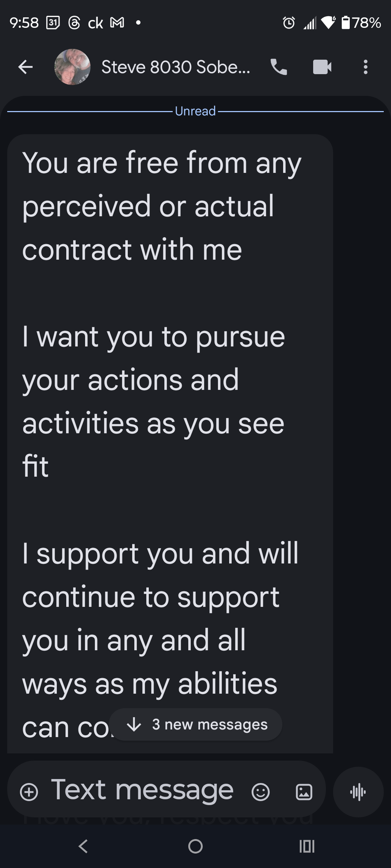The width and height of the screenshot is (391, 868).
Task: Open the gallery image picker
Action: coord(304,792)
